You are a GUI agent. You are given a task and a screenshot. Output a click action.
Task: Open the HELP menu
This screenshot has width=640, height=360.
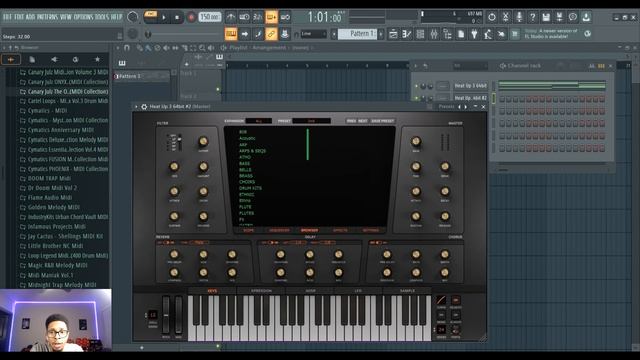point(116,17)
